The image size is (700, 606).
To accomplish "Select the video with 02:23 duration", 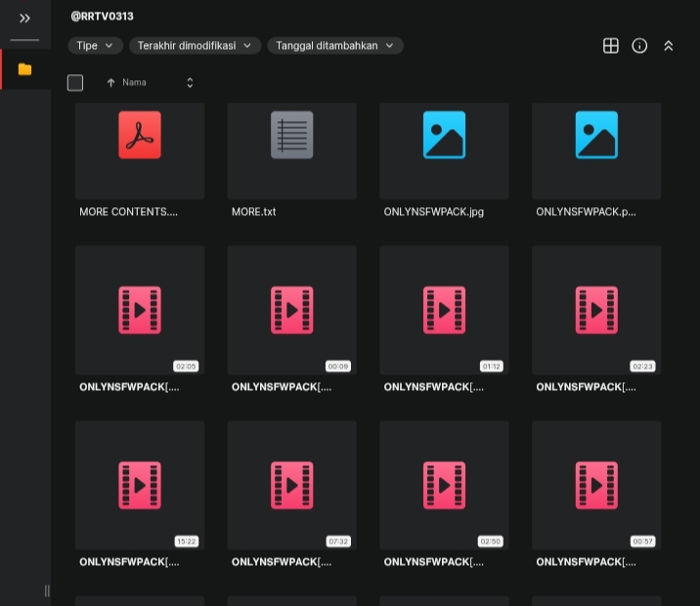I will (x=596, y=310).
